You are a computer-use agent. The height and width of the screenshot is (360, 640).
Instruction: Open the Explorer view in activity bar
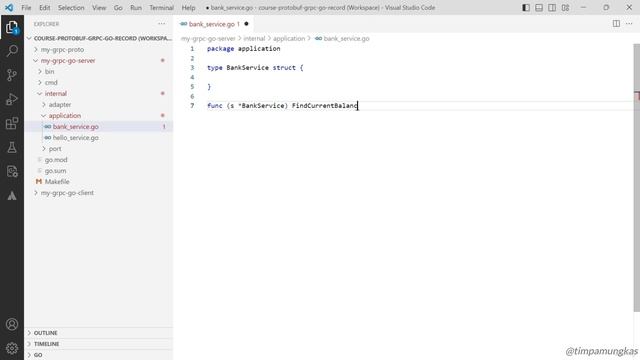pyautogui.click(x=12, y=28)
